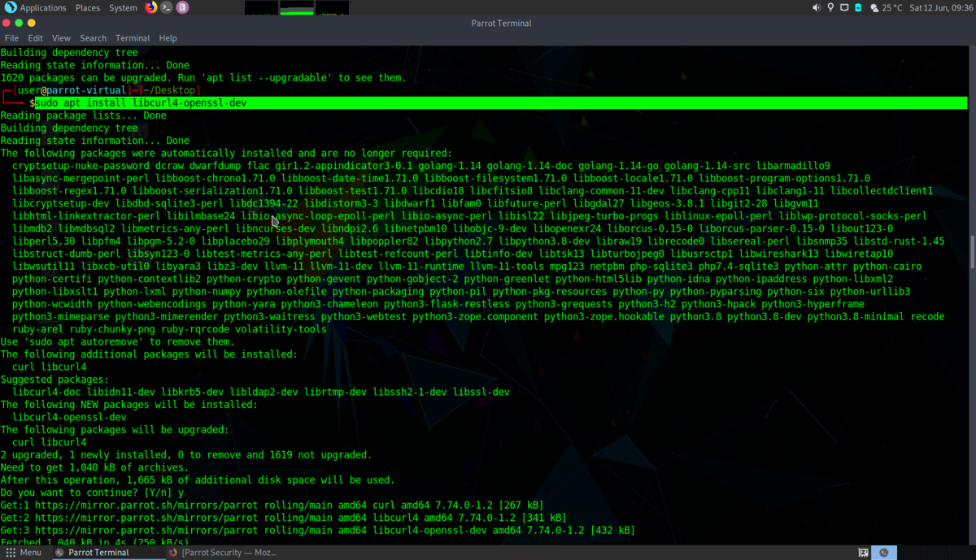
Task: Click the 'Do you want to continue? [Y/n]' line
Action: (x=92, y=493)
